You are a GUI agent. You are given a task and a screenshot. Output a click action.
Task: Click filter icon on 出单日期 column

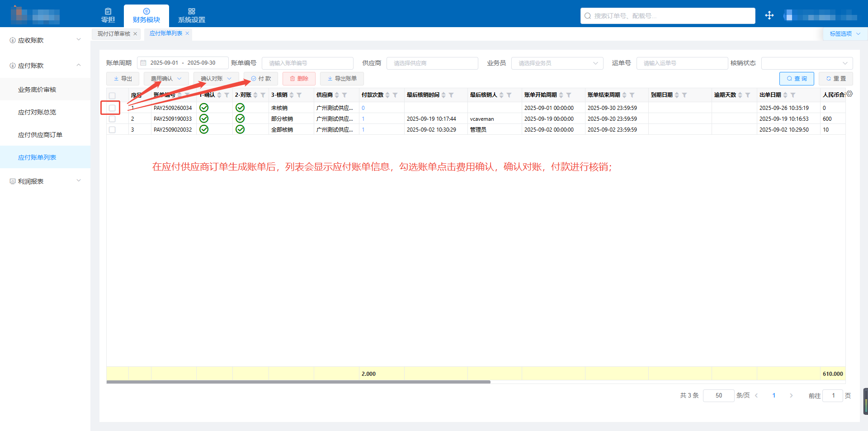tap(793, 95)
